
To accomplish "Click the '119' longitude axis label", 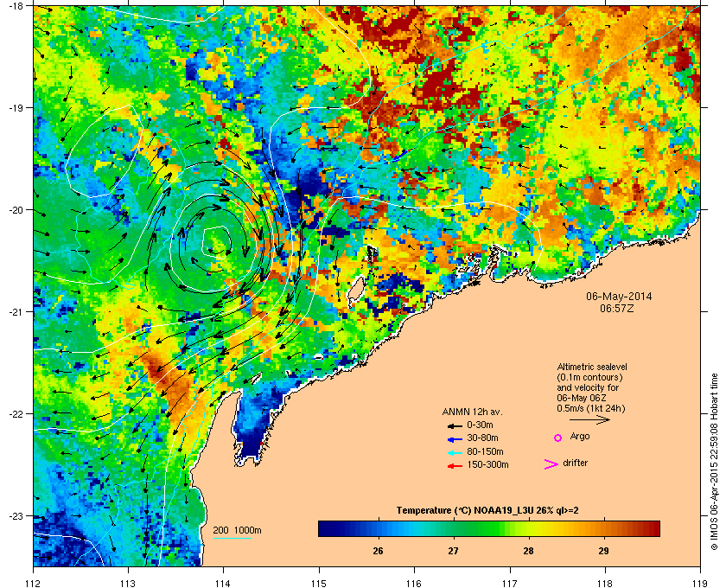I will (x=700, y=583).
